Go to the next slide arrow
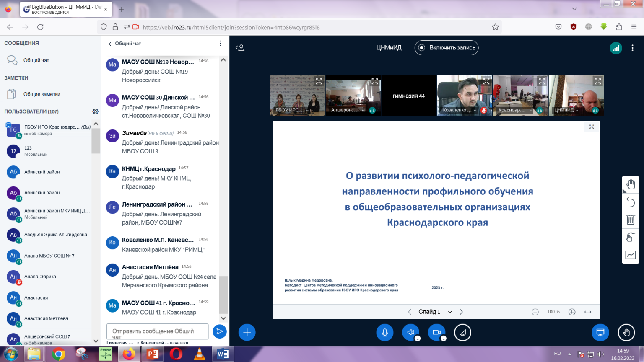644x362 pixels. (x=461, y=312)
